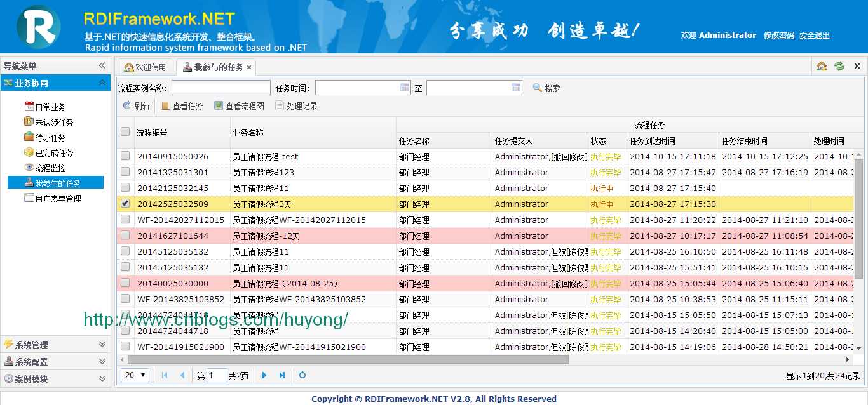Click 刷新 toolbar button
868x405 pixels.
pyautogui.click(x=136, y=106)
